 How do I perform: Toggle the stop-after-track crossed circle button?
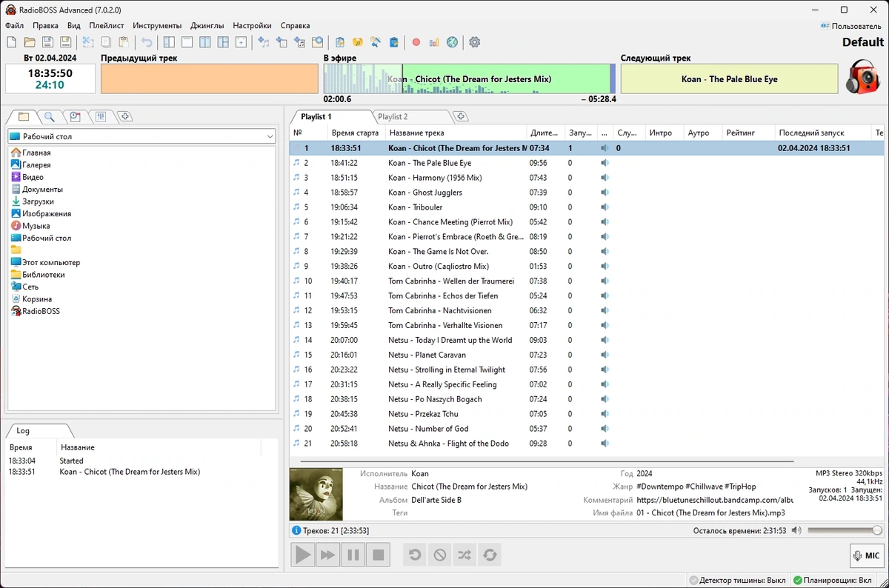440,555
